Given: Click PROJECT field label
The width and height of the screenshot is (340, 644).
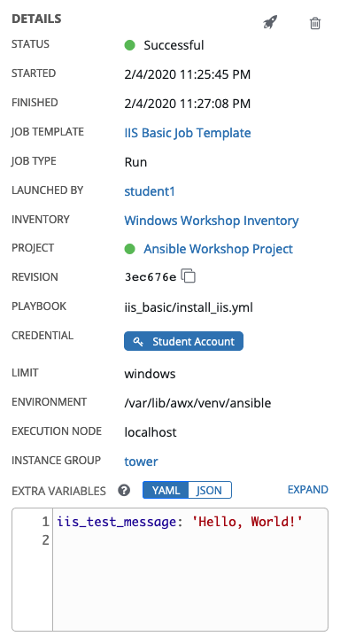Looking at the screenshot, I should coord(33,248).
